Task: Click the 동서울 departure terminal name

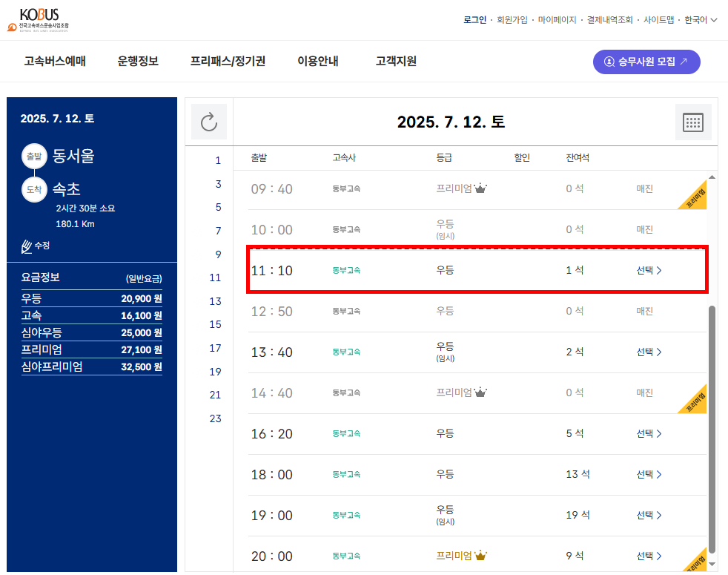Action: tap(73, 156)
